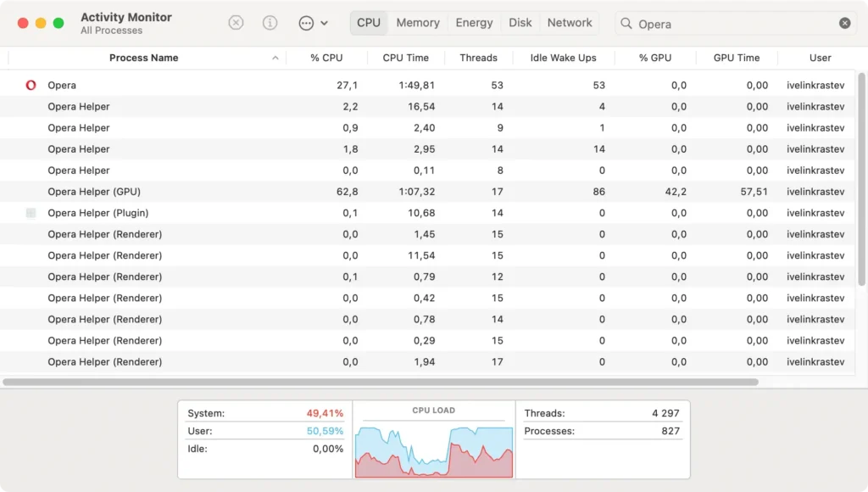Select Opera Helper with 0,11 CPU time
Viewport: 868px width, 492px height.
point(427,171)
